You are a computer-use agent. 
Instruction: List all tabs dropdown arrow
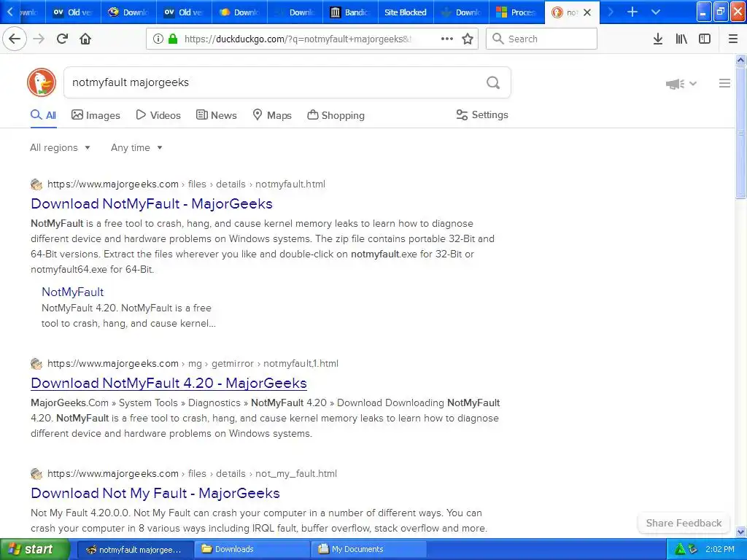click(656, 12)
